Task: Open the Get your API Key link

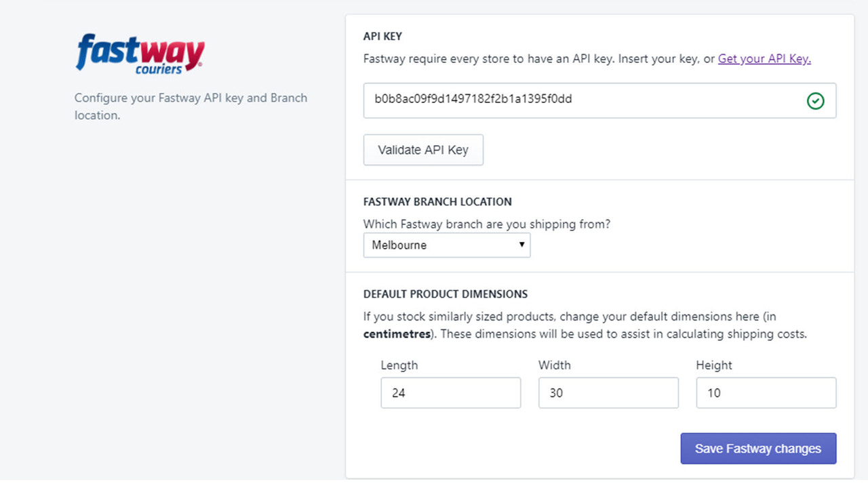Action: coord(764,59)
